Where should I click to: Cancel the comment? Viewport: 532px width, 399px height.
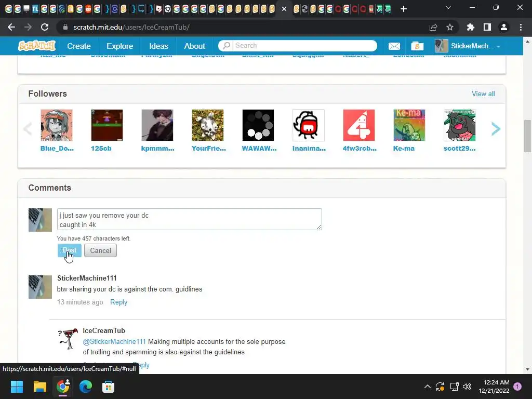100,250
